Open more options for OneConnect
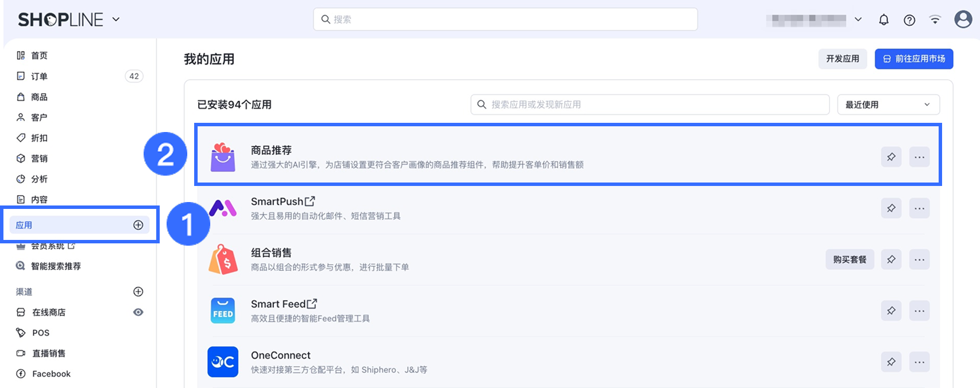The image size is (980, 388). pyautogui.click(x=920, y=362)
